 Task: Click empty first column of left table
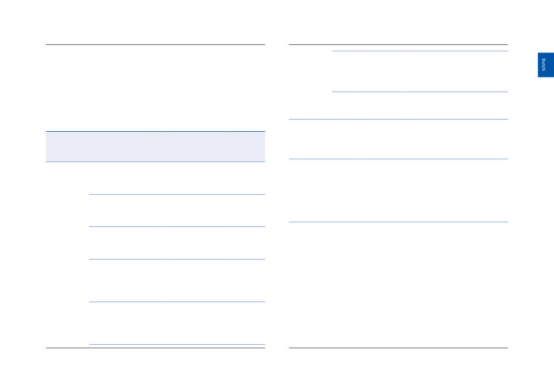pos(68,254)
